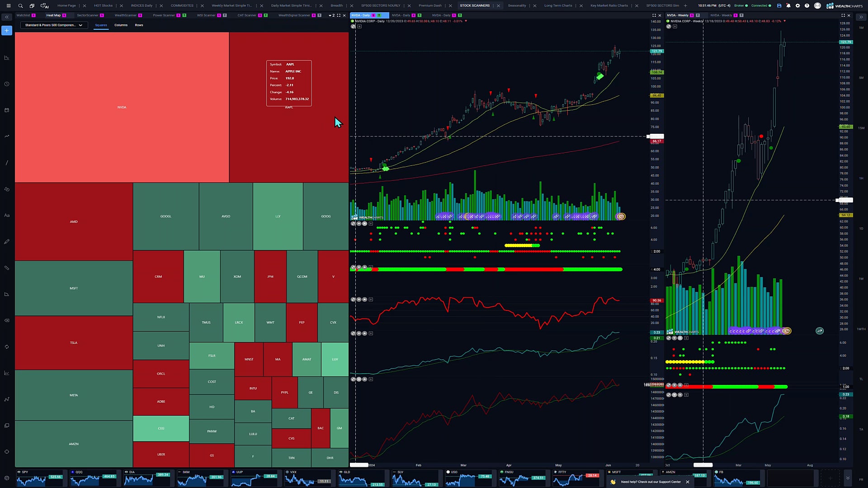
Task: Toggle the T badge on Power Scanner tab
Action: point(184,15)
